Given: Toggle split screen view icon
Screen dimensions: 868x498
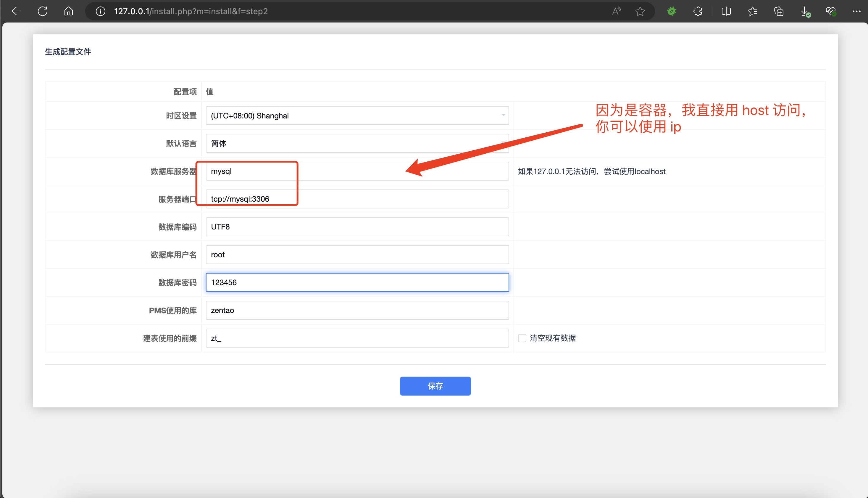Looking at the screenshot, I should 726,11.
